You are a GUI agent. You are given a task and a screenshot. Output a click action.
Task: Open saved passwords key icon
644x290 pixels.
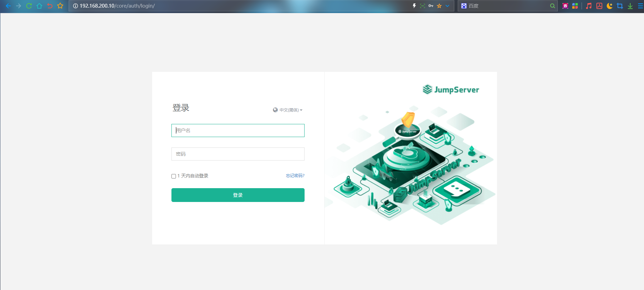coord(431,6)
